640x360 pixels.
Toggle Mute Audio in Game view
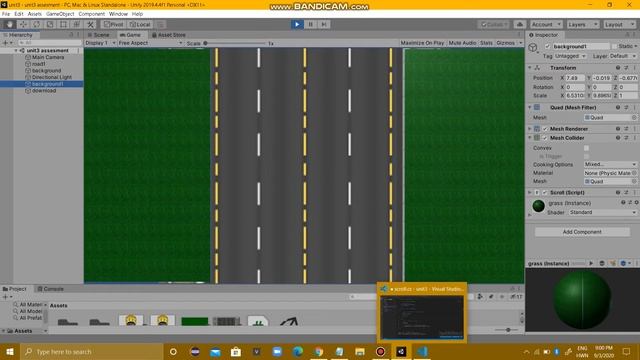(462, 43)
